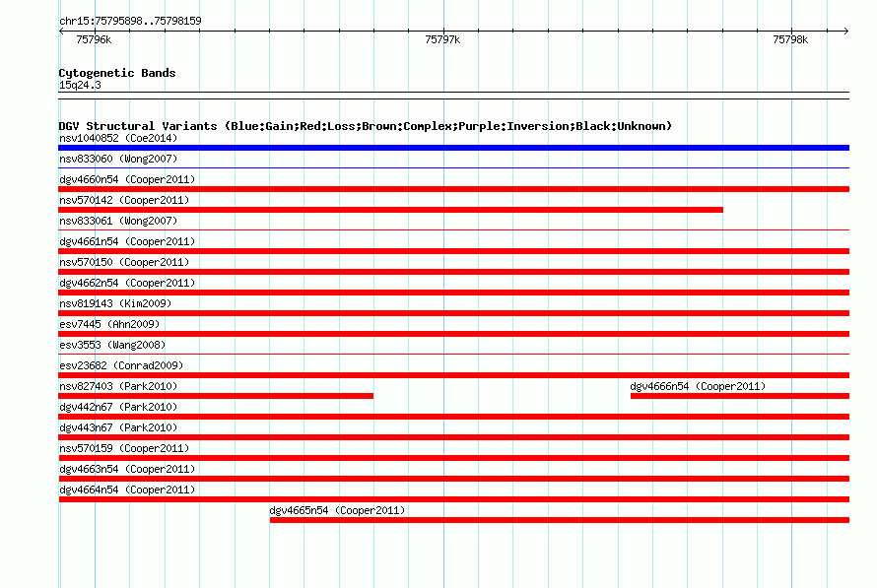Select the blue nsv1040852 gain bar

453,148
